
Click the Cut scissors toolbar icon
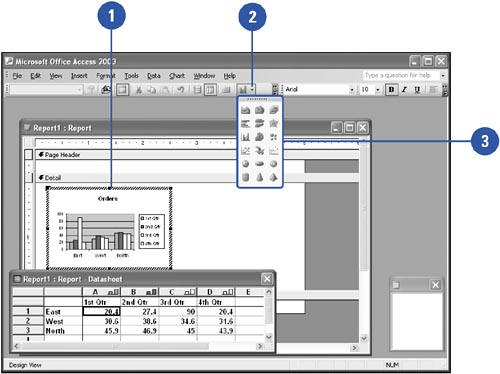tap(139, 89)
